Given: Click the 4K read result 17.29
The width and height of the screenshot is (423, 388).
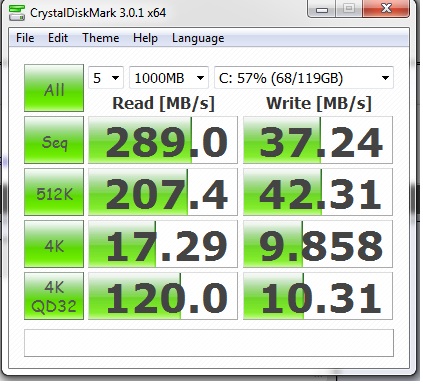Looking at the screenshot, I should (x=163, y=244).
